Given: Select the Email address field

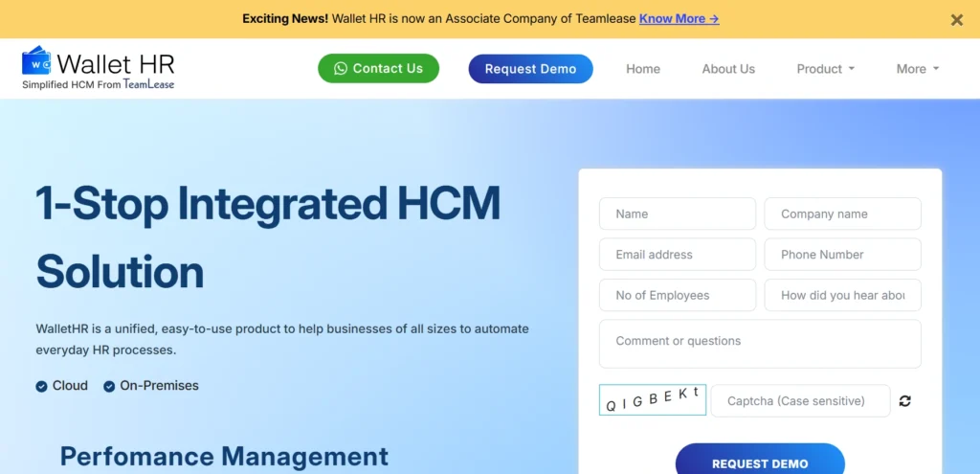Looking at the screenshot, I should point(677,255).
